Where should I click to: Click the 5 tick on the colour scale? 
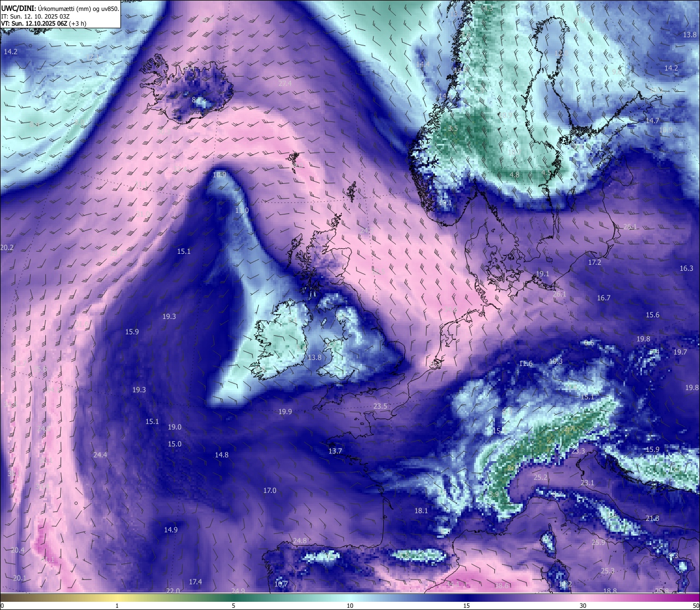pyautogui.click(x=234, y=606)
